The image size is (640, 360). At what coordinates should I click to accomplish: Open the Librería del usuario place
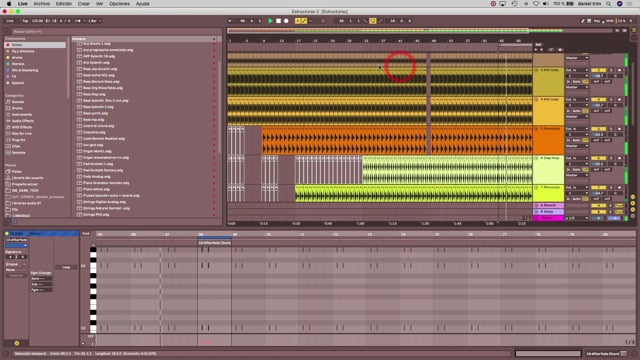tap(27, 178)
